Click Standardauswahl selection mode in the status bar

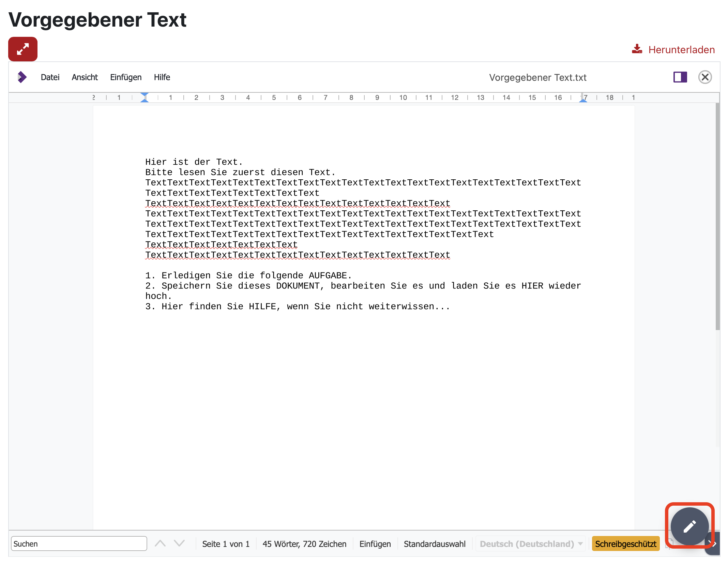(x=435, y=544)
